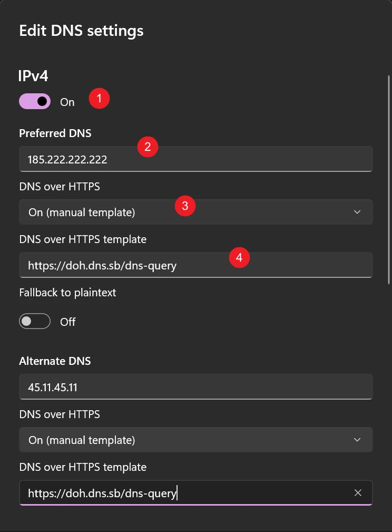Click the red step 4 marker
This screenshot has width=392, height=532.
click(239, 258)
